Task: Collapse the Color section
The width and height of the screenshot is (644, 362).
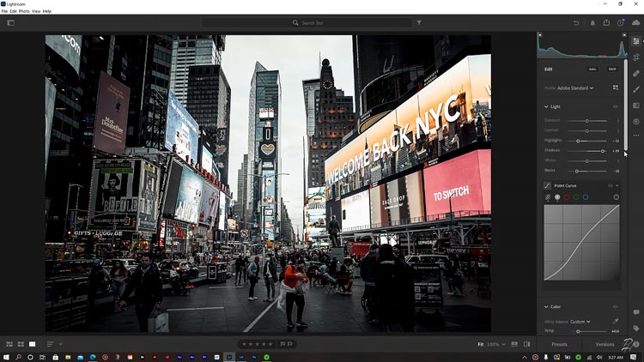Action: [x=546, y=306]
